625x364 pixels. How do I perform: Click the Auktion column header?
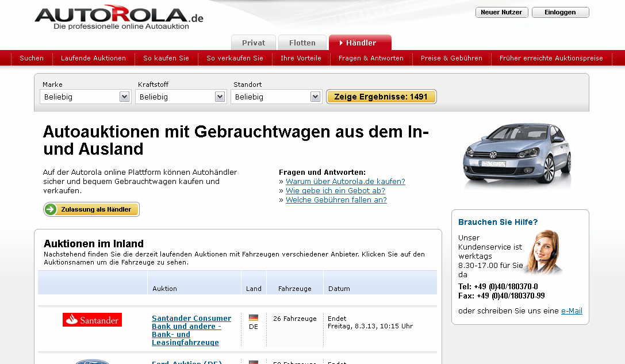click(164, 289)
